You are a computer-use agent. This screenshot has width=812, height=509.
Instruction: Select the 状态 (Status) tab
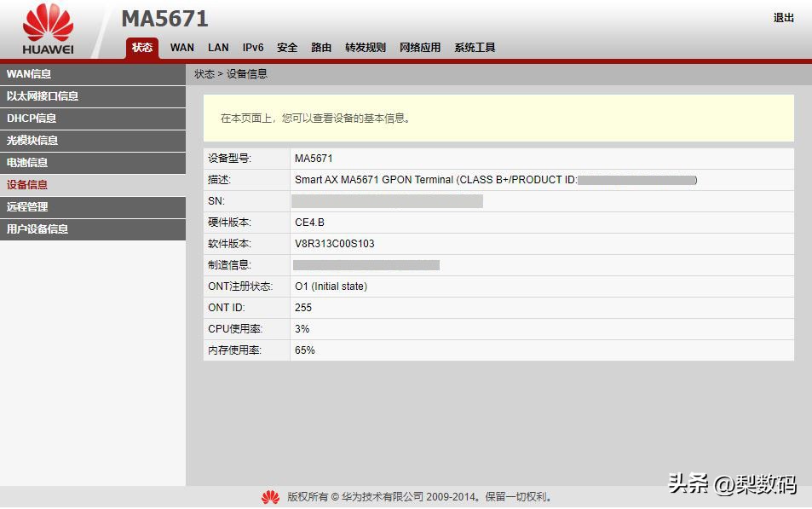pyautogui.click(x=142, y=48)
